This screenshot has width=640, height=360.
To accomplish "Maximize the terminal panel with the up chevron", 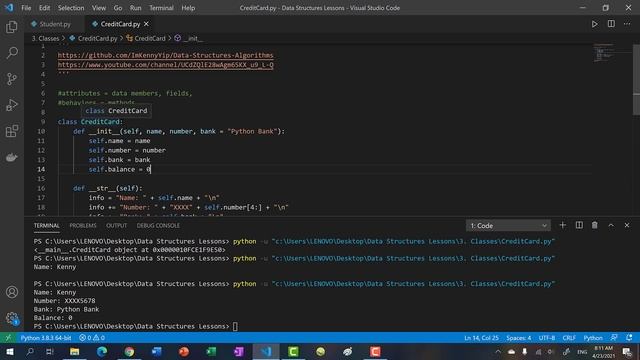I will pyautogui.click(x=611, y=225).
